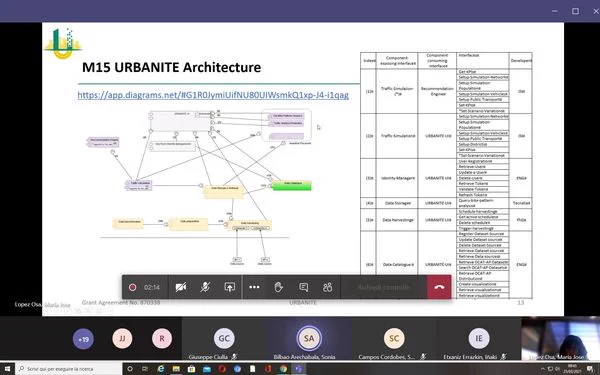Click the green Data Catalogue box in diagram

click(x=292, y=186)
